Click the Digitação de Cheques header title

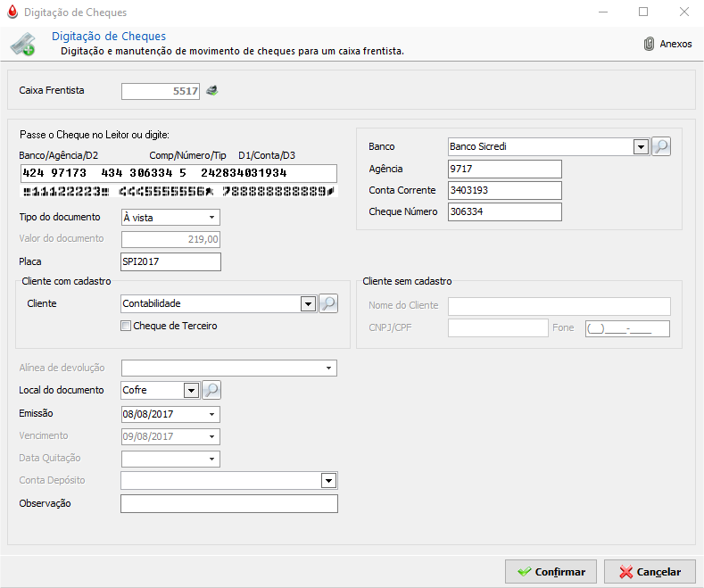(x=109, y=36)
